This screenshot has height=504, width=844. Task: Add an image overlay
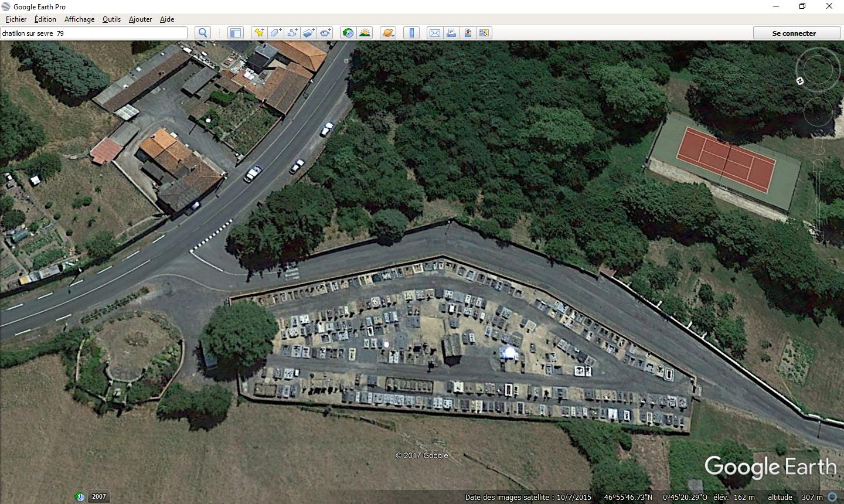pyautogui.click(x=309, y=33)
